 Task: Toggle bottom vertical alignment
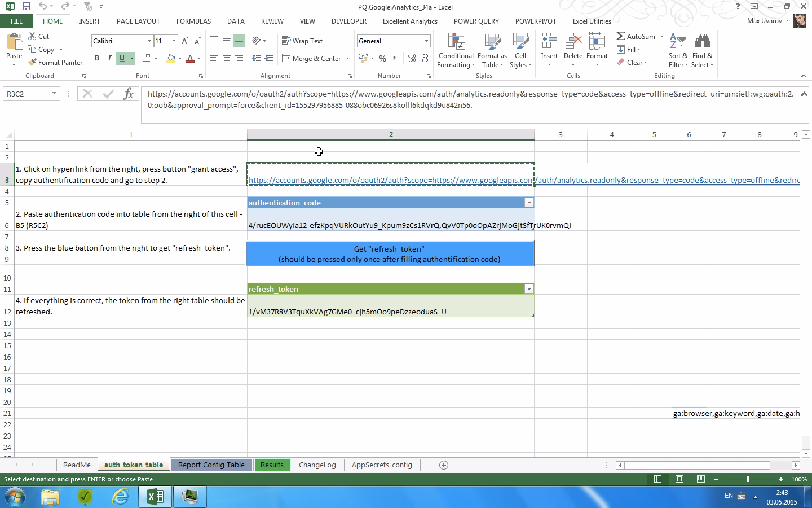(239, 41)
